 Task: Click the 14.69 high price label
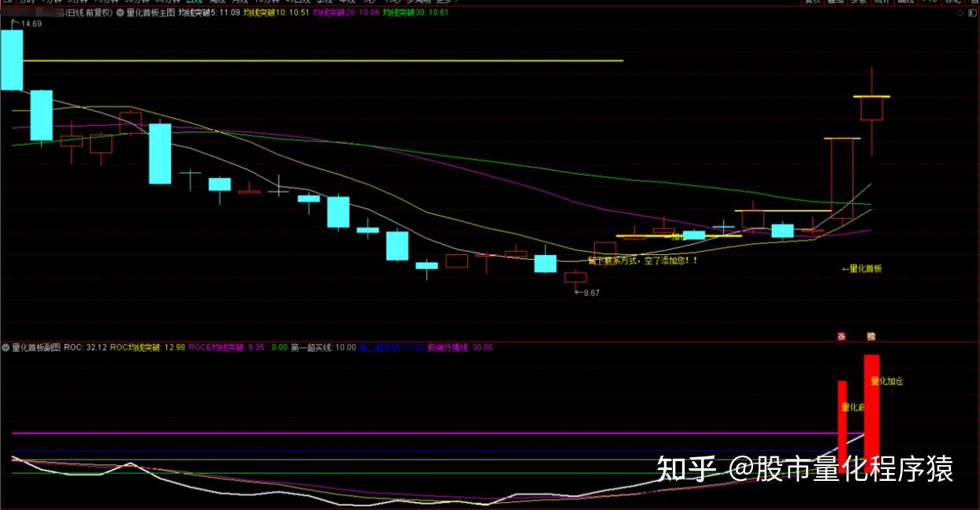(x=32, y=25)
